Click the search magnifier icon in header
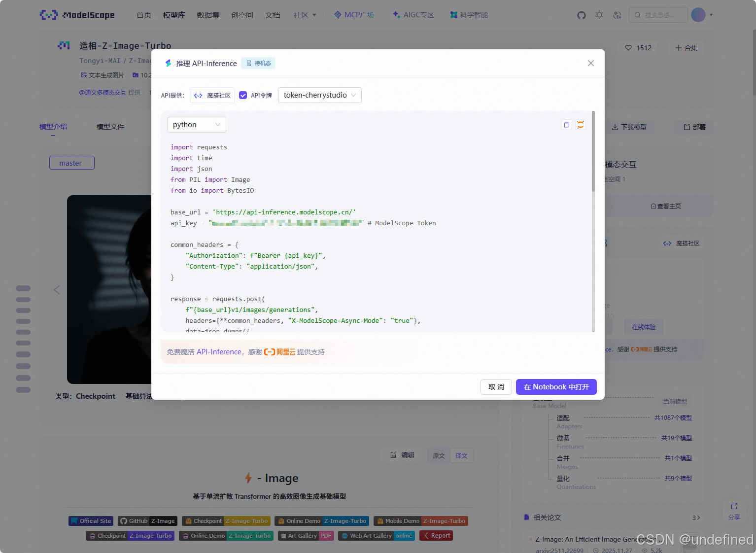756x553 pixels. point(637,15)
